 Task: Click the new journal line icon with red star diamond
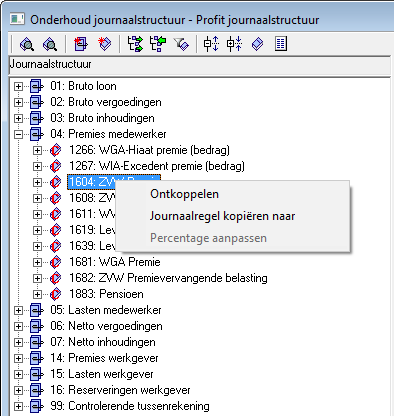tap(105, 44)
